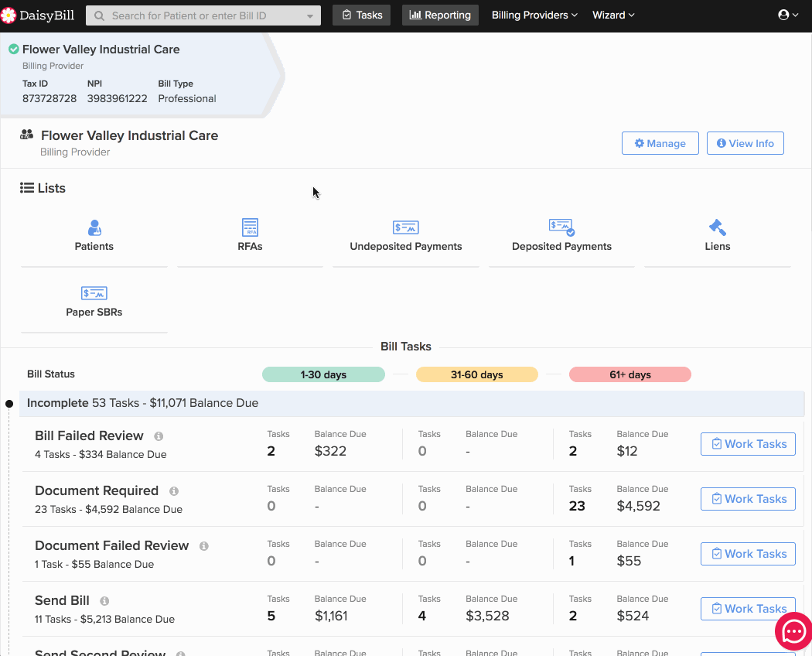Click the Document Required title
This screenshot has width=812, height=656.
coord(97,490)
